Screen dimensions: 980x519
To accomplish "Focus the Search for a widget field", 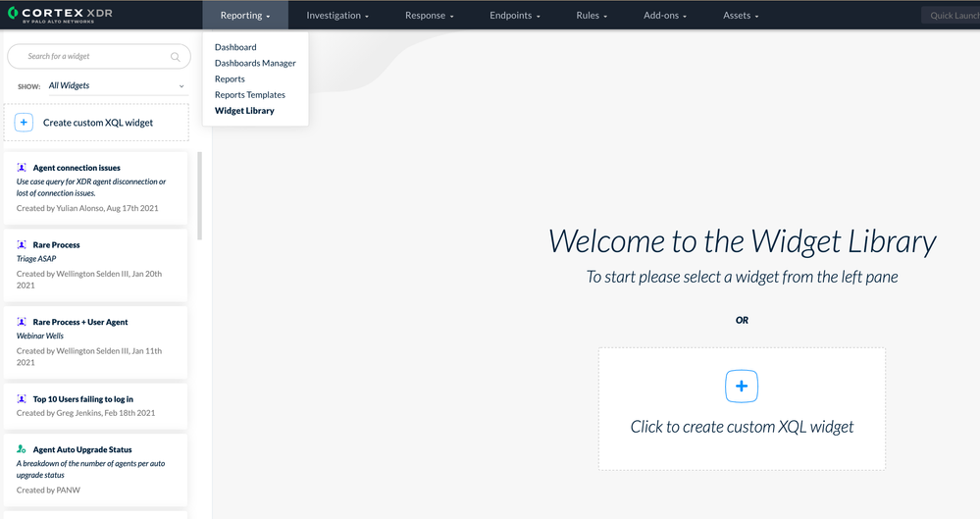I will tap(99, 56).
